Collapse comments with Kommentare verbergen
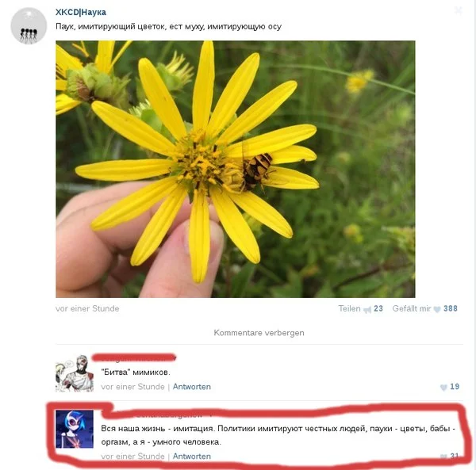This screenshot has height=470, width=476. pyautogui.click(x=259, y=333)
